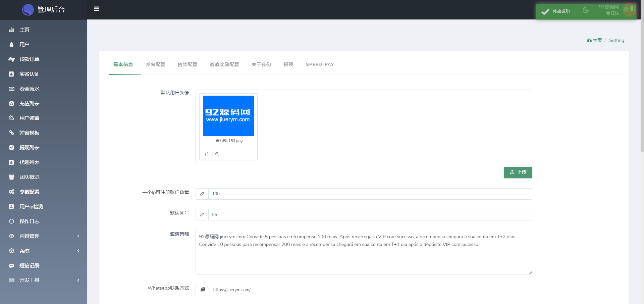Expand the 系统 submenu
Viewport: 644px width, 304px height.
point(44,251)
